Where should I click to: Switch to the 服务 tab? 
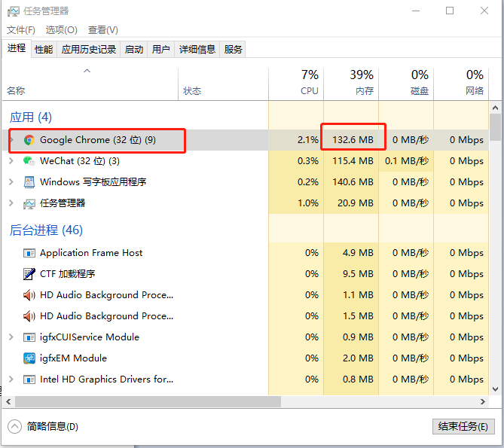[233, 50]
